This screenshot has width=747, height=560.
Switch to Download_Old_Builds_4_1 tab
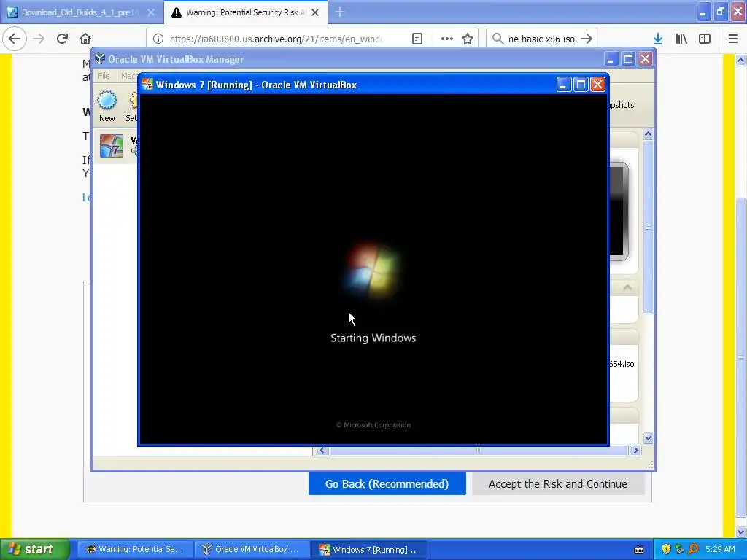tap(82, 12)
